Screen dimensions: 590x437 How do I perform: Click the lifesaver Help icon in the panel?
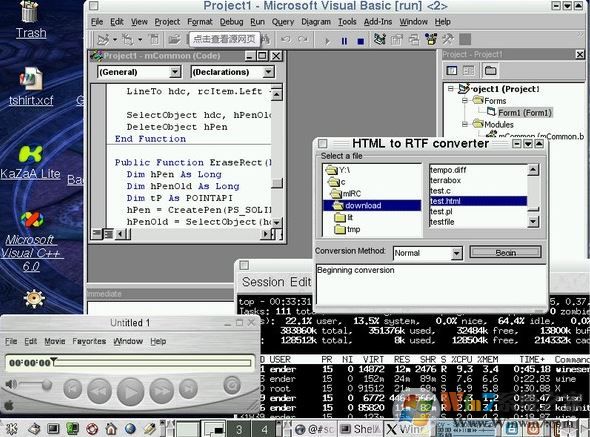[92, 429]
